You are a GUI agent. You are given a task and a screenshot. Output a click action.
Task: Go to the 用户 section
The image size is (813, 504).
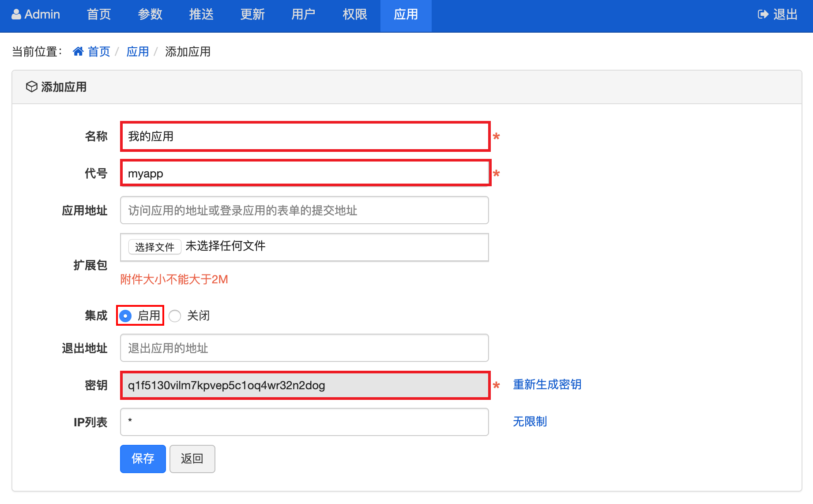(x=303, y=15)
